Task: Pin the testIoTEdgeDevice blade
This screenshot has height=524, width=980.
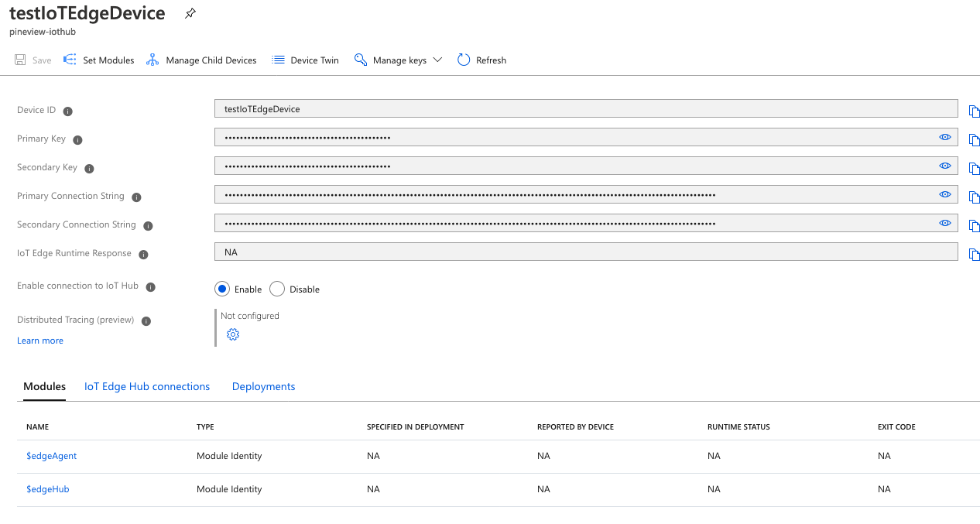Action: (190, 14)
